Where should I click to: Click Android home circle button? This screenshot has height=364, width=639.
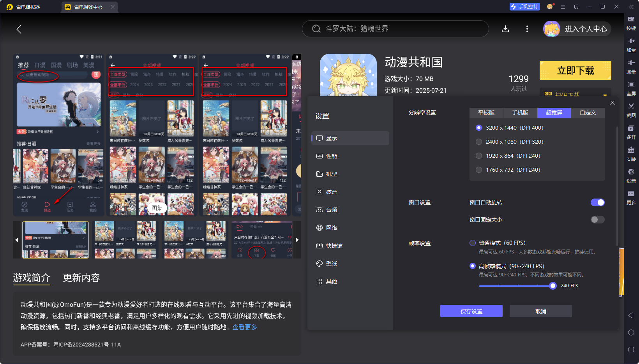(631, 332)
